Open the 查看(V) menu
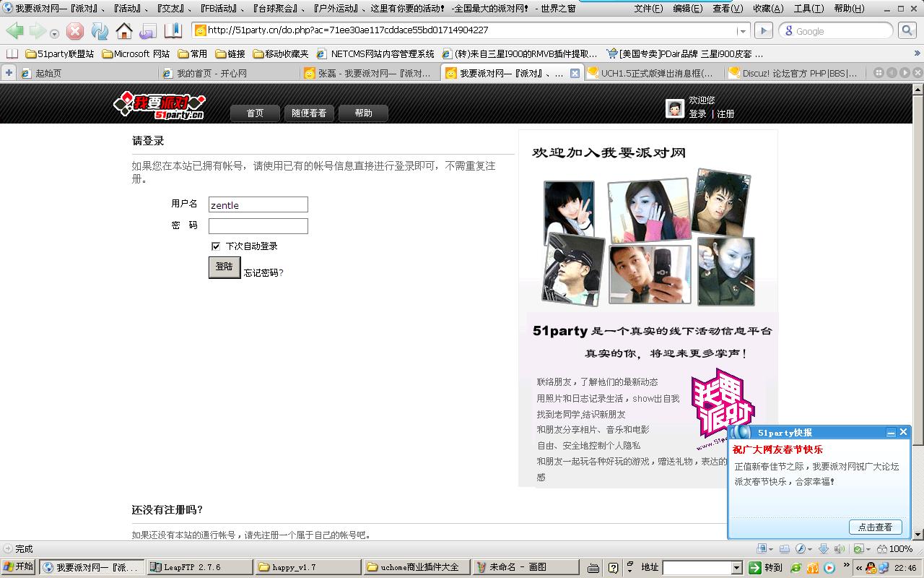The height and width of the screenshot is (578, 924). tap(727, 9)
